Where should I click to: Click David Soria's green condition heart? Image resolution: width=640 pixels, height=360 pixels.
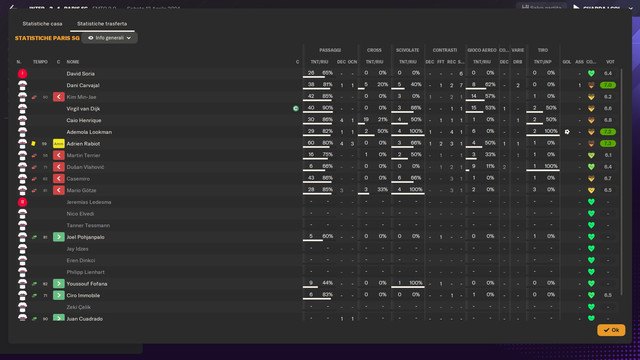(591, 73)
